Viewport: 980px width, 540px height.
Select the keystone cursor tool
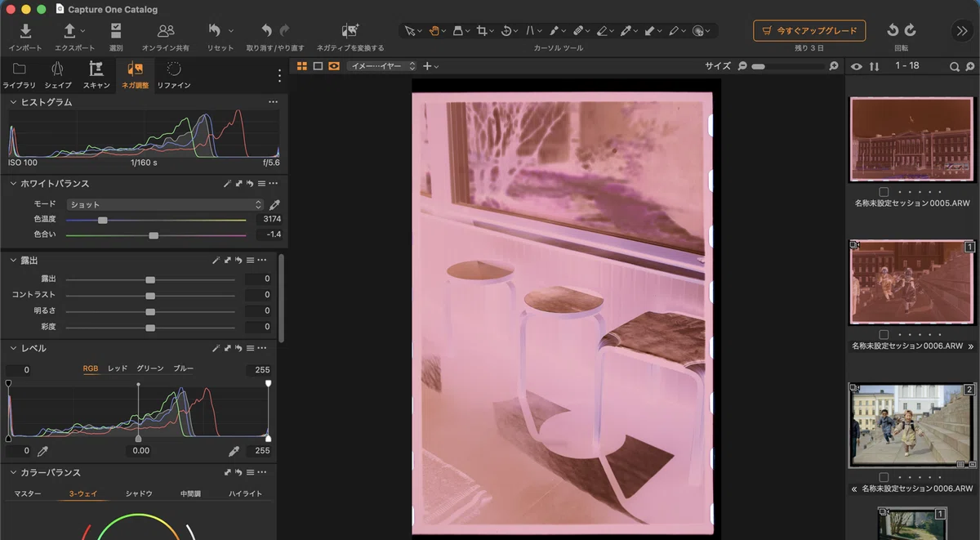tap(529, 31)
